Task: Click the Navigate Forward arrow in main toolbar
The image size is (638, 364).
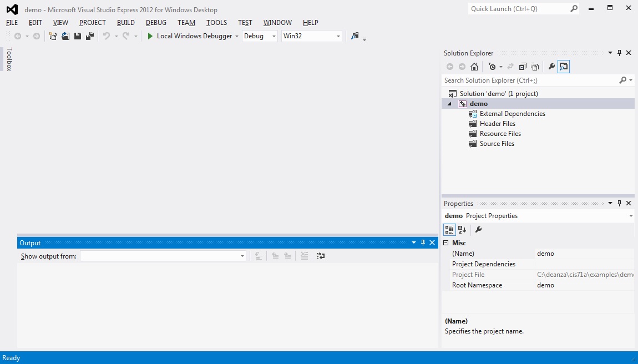Action: (37, 36)
